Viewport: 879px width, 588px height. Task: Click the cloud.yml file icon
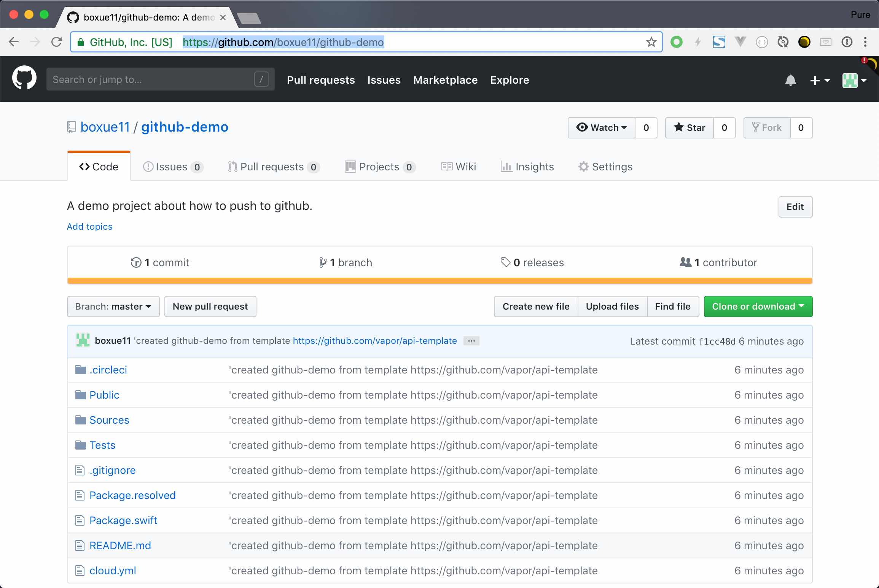coord(80,571)
